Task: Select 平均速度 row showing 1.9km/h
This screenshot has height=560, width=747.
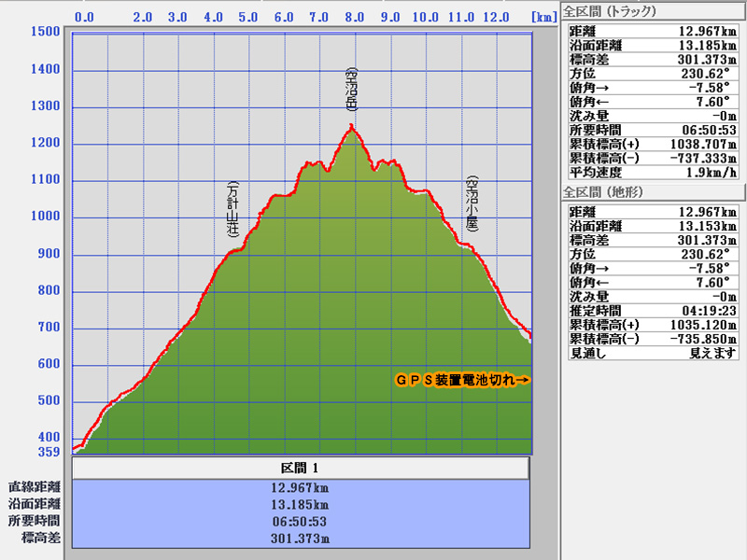Action: click(x=652, y=174)
